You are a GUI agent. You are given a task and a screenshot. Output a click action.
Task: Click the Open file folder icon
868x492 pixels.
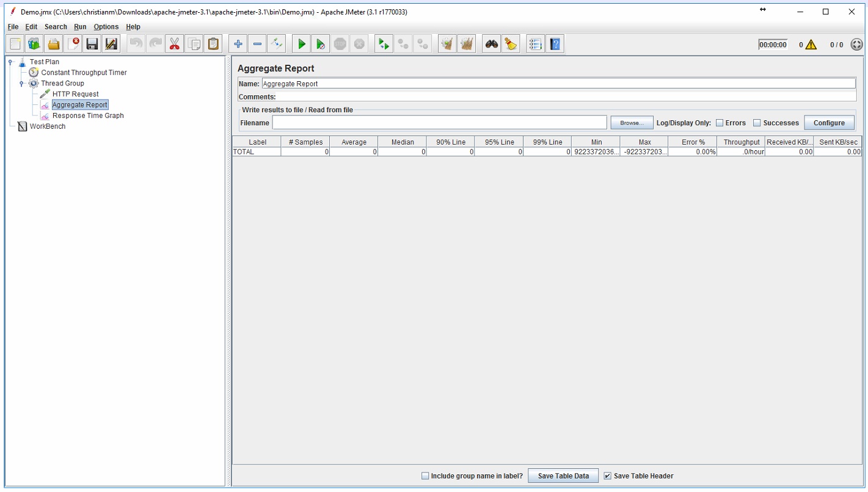tap(54, 44)
